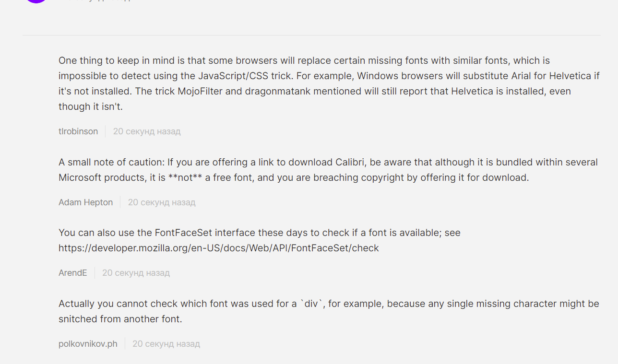Open polkovnikov.ph's author profile
This screenshot has height=364, width=618.
pos(88,344)
